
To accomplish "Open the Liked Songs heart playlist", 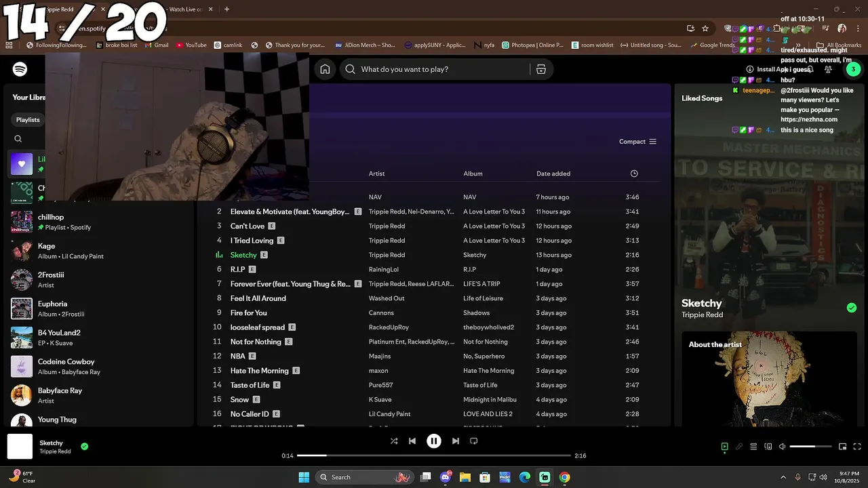I will point(22,164).
